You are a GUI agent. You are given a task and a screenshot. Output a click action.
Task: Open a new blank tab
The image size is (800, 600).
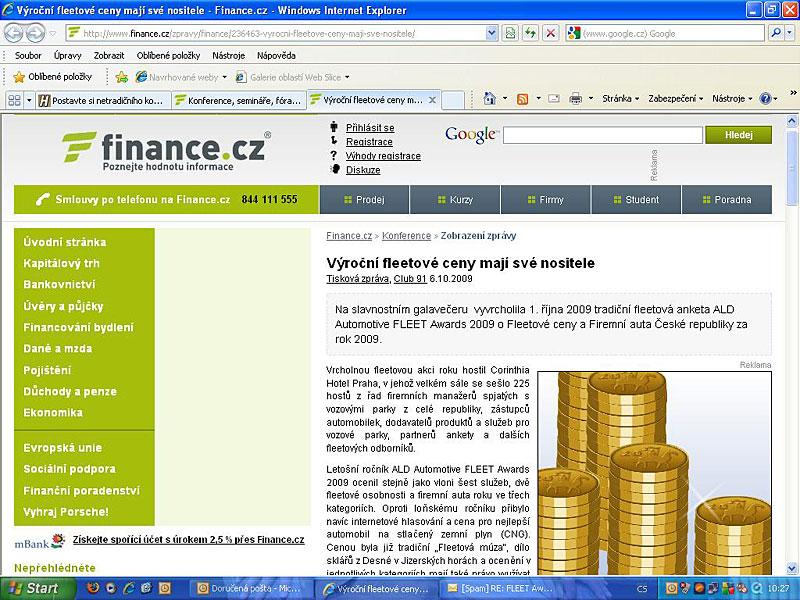[453, 100]
